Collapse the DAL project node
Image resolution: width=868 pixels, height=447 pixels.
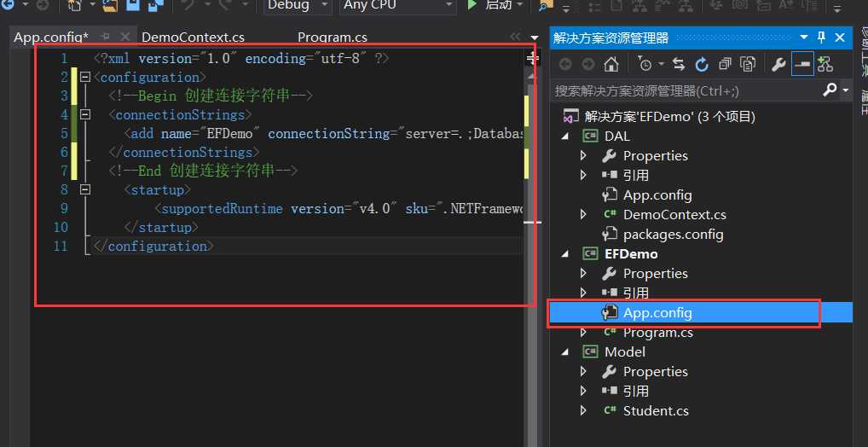pyautogui.click(x=565, y=136)
